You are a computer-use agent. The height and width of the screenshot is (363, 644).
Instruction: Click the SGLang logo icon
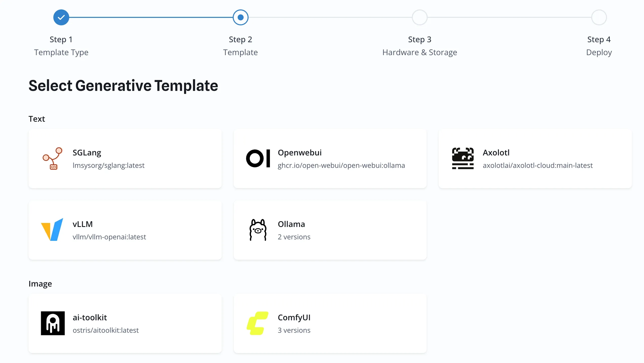tap(53, 158)
